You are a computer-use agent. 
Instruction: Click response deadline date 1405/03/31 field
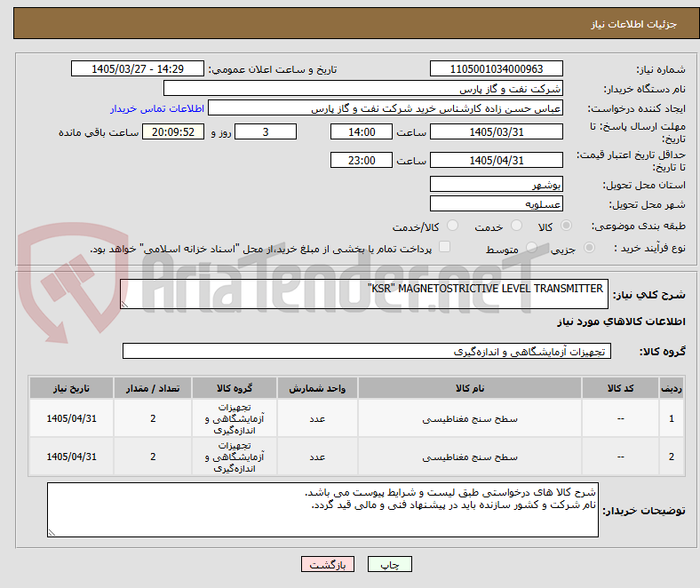496,131
